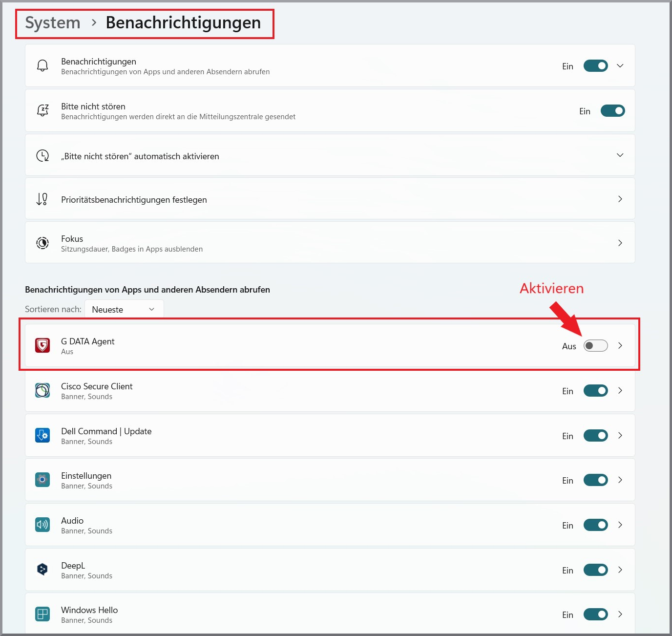The image size is (672, 636).
Task: Click the Fokus target icon
Action: click(x=42, y=243)
